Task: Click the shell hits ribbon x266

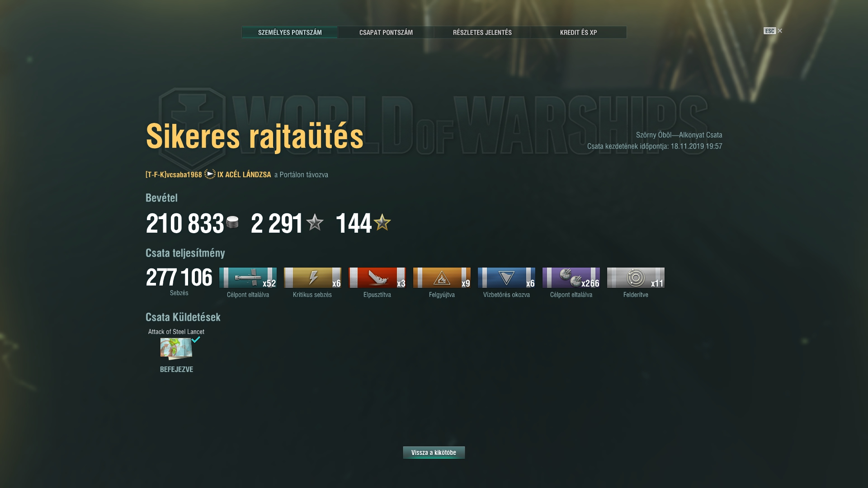Action: pos(571,277)
